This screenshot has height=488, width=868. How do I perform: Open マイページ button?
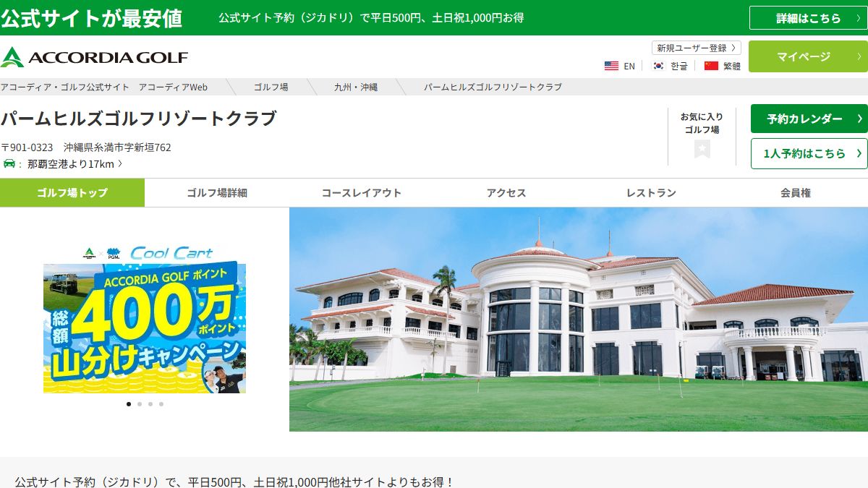click(808, 56)
